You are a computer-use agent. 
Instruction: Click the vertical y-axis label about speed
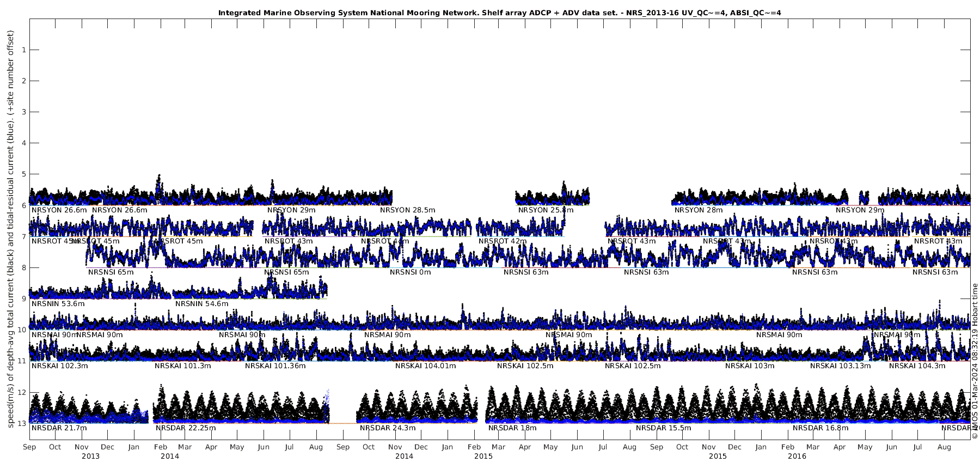click(10, 229)
